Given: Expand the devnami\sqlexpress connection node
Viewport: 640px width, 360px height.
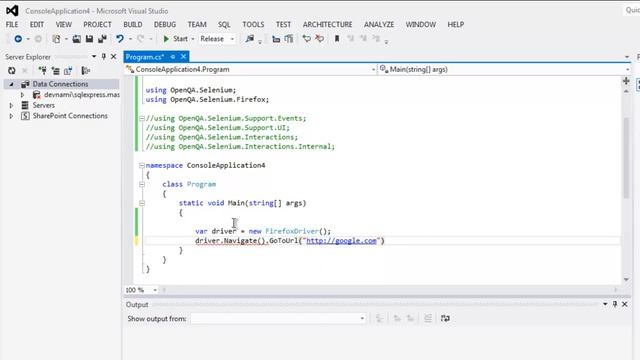Looking at the screenshot, I should (22, 95).
